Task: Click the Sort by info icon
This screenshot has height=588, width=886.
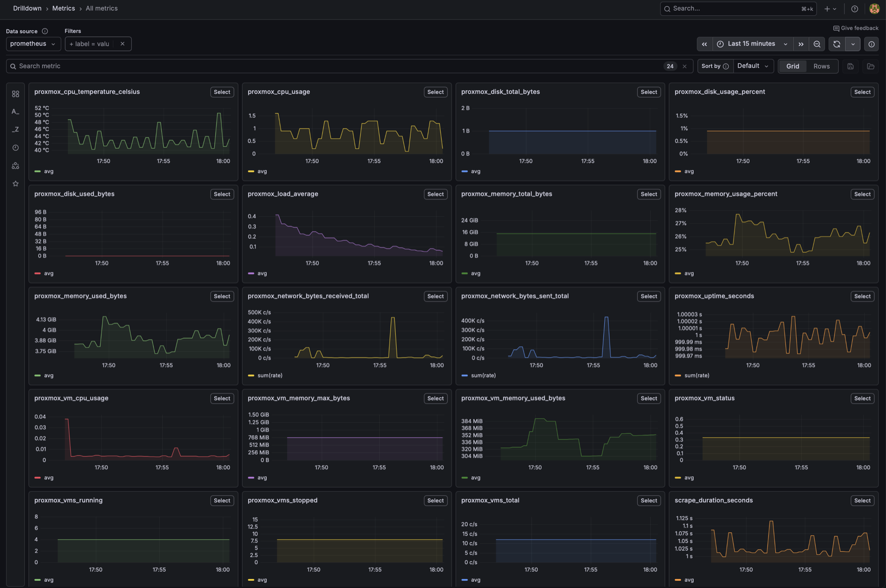Action: tap(726, 66)
